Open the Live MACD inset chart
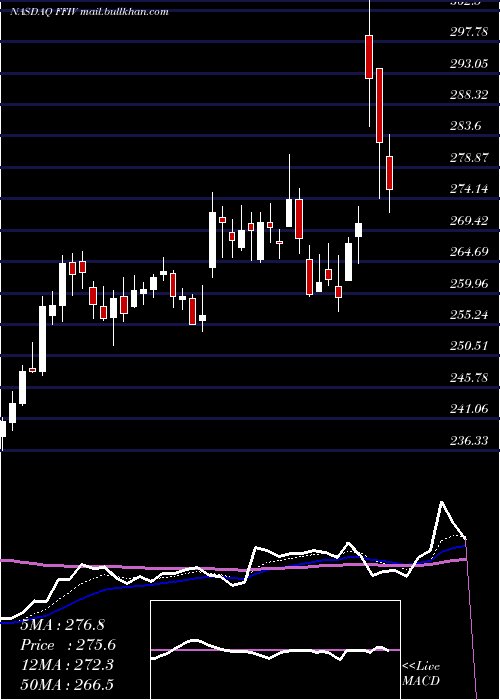Viewport: 500px width, 700px height. click(x=275, y=650)
